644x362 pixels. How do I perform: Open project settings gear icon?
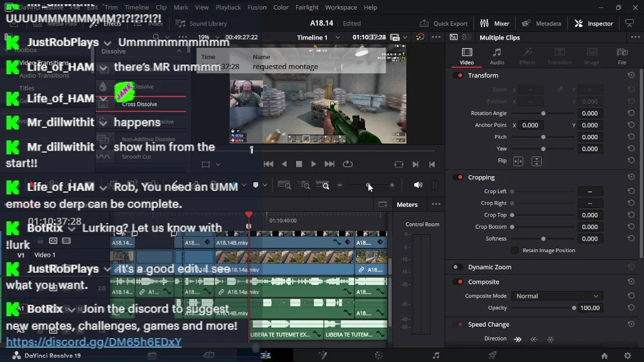(x=627, y=355)
